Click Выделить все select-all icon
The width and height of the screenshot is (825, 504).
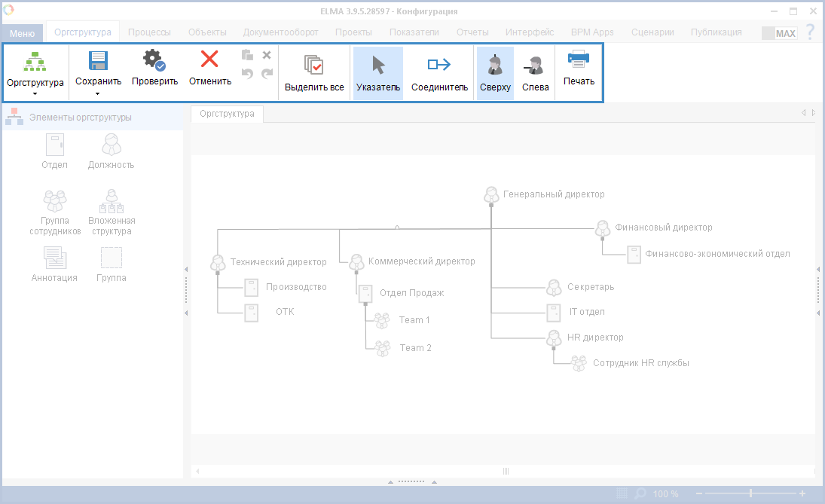click(314, 65)
